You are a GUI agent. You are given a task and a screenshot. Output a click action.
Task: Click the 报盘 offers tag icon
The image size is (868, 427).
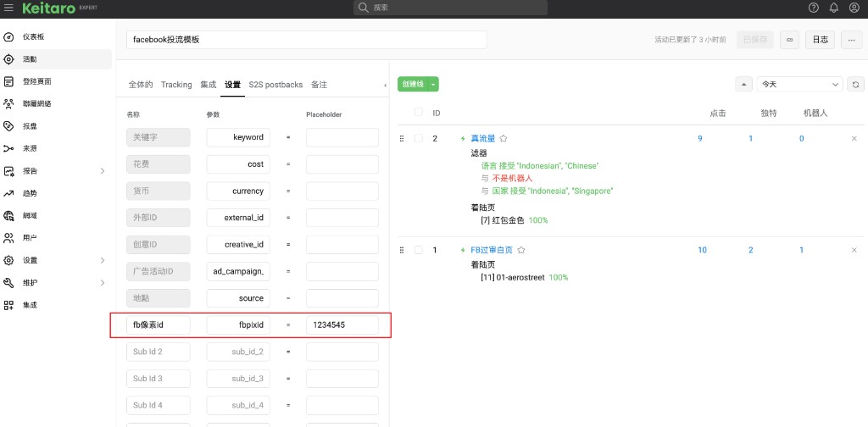[8, 126]
